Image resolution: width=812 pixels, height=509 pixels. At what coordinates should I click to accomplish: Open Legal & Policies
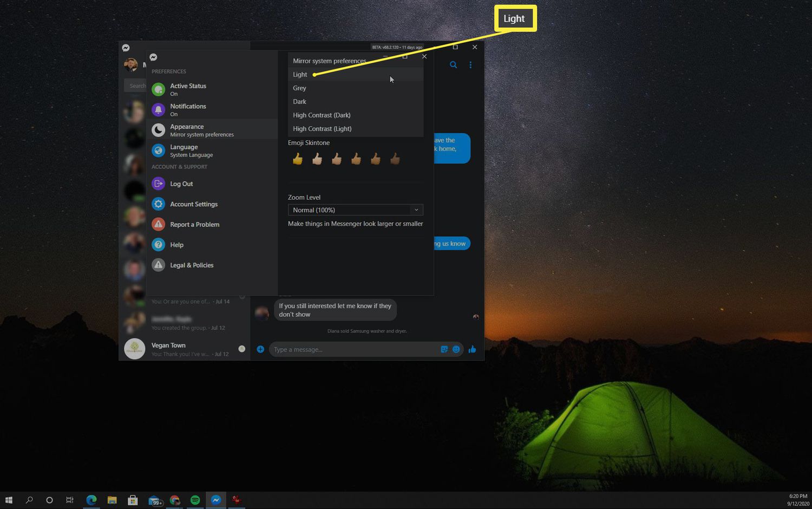point(212,265)
